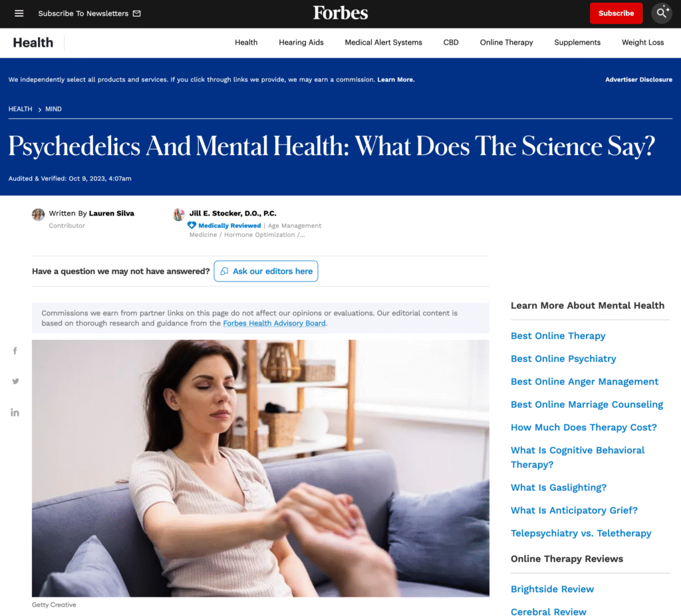
Task: Open Advertiser Disclosure link
Action: coord(638,80)
